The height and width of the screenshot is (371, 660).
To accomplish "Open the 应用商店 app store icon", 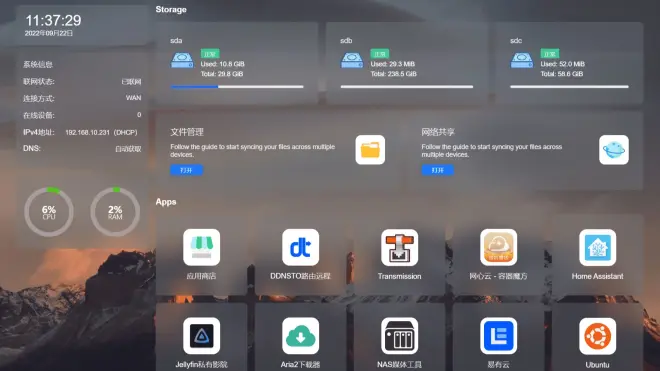I will (201, 247).
